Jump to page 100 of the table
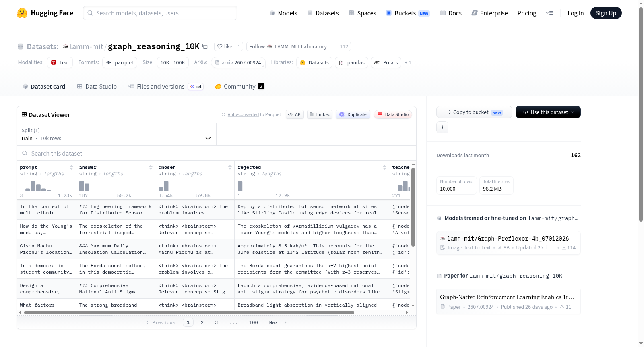The width and height of the screenshot is (644, 347). pos(253,322)
